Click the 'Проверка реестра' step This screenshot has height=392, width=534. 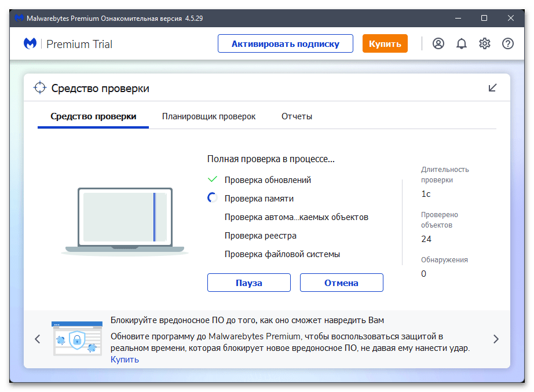(x=261, y=236)
